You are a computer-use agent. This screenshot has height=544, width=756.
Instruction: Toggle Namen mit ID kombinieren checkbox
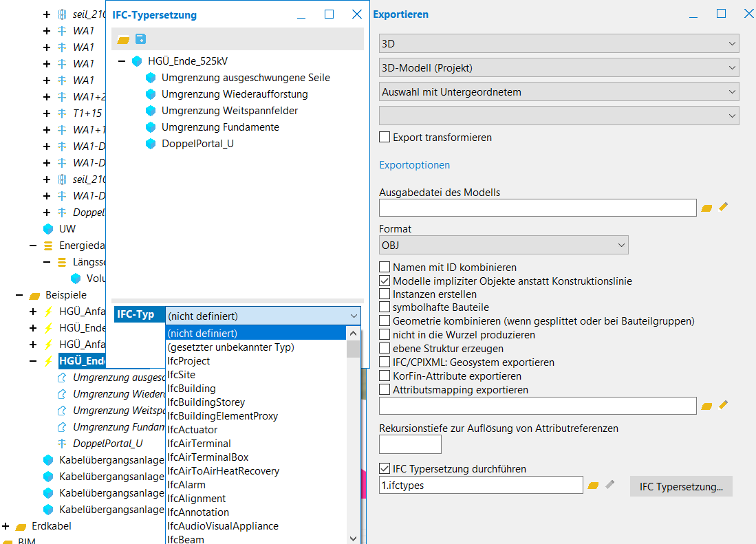(x=385, y=267)
